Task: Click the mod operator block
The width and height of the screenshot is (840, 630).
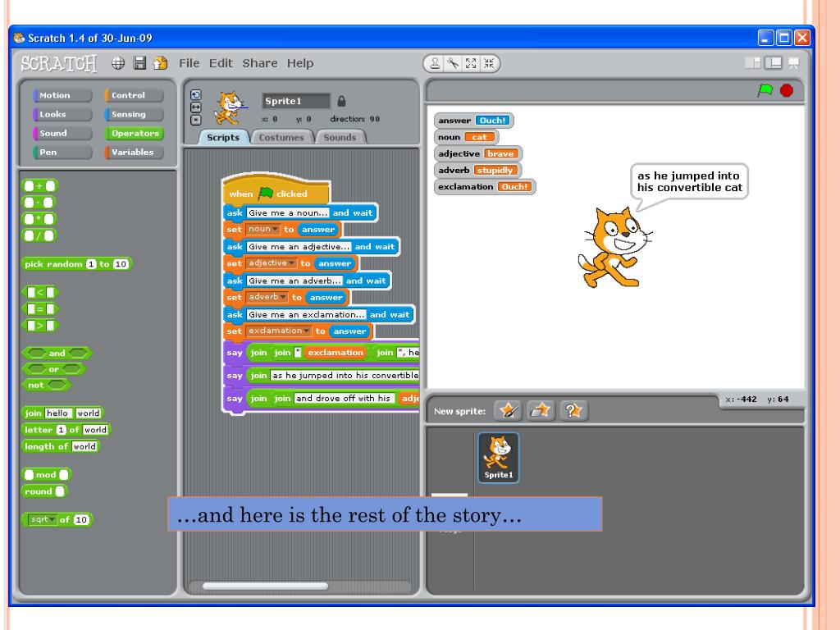Action: [46, 475]
